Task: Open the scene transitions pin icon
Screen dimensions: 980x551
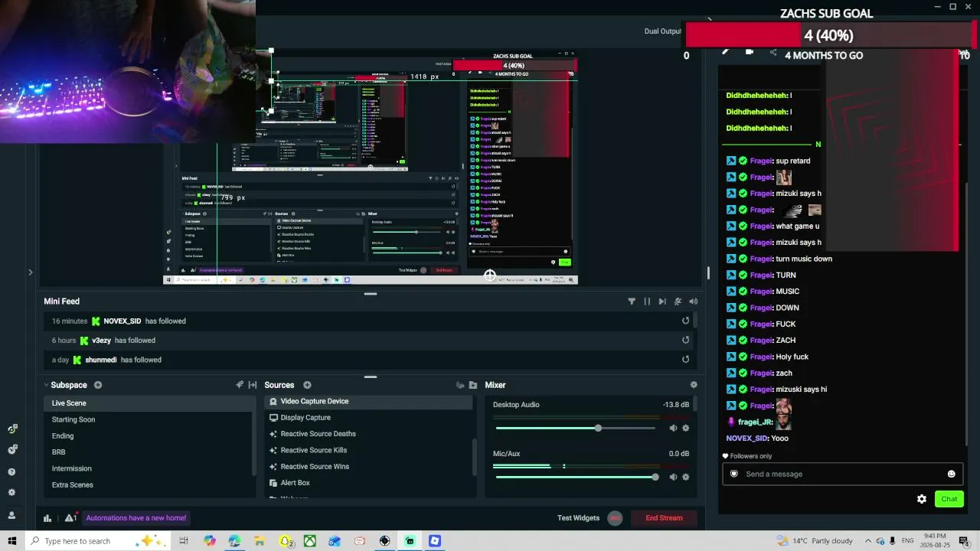Action: 240,385
